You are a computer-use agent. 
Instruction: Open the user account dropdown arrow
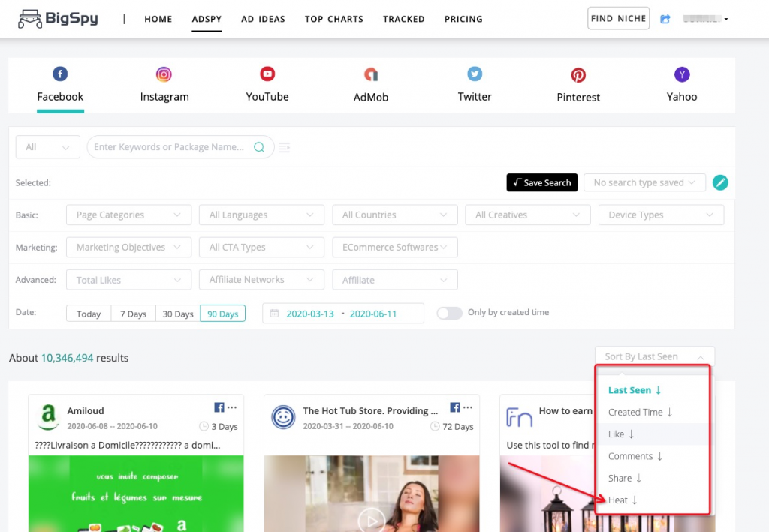[726, 19]
